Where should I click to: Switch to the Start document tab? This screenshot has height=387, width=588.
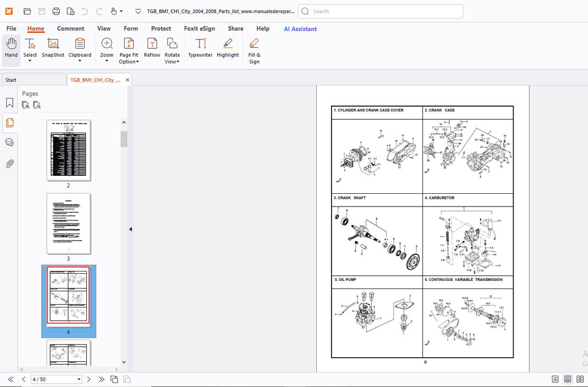click(34, 80)
